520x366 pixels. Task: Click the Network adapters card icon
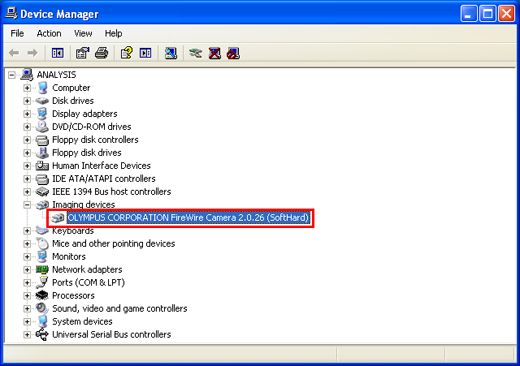(x=42, y=269)
